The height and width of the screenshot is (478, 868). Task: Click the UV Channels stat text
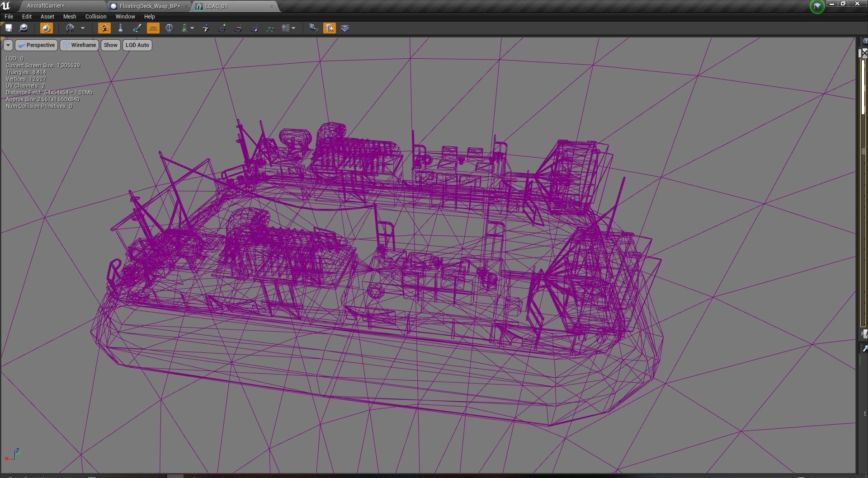[25, 86]
